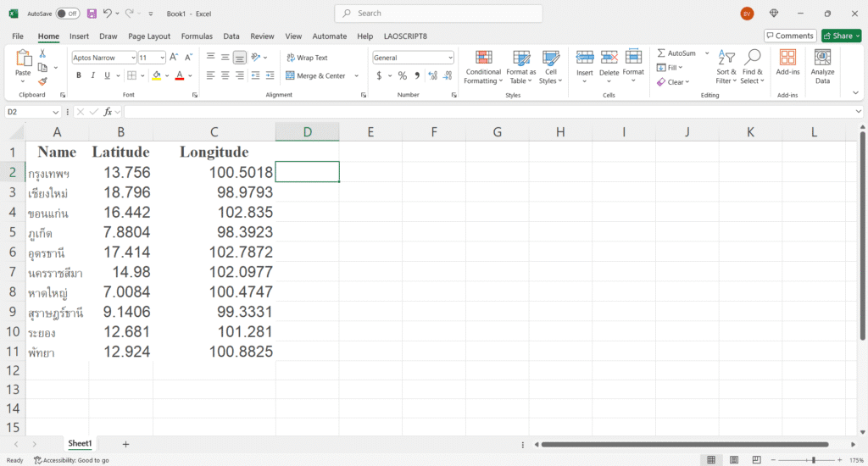Expand Merge & Center options arrow
The height and width of the screenshot is (466, 868).
(357, 75)
